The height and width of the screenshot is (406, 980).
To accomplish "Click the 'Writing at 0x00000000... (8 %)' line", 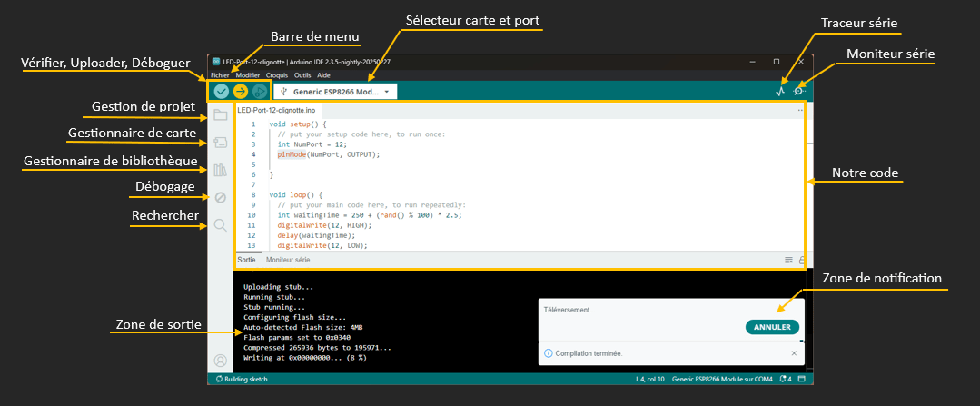I will [305, 358].
